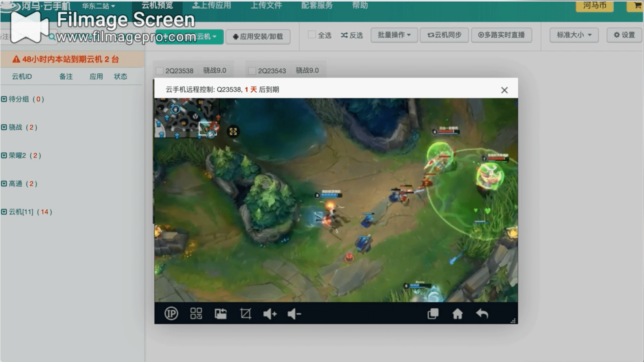Decrease volume with speaker minus icon

294,314
